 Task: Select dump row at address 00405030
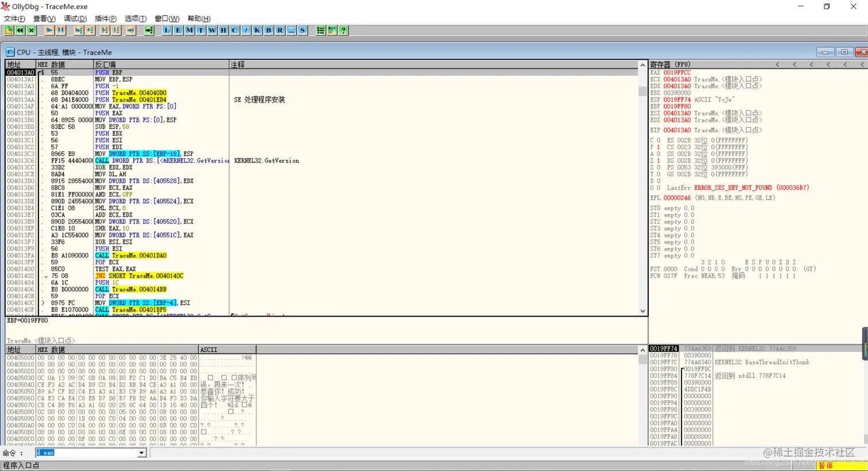(x=131, y=378)
